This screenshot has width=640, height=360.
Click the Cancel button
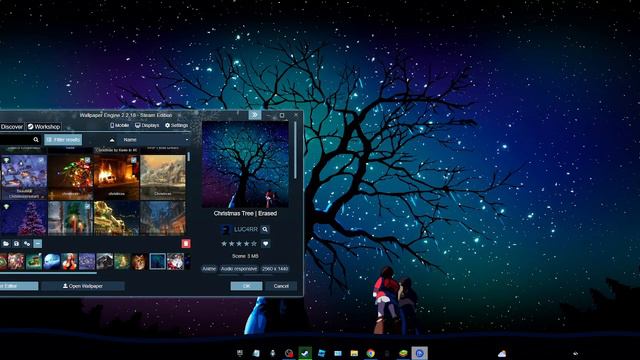pyautogui.click(x=281, y=286)
